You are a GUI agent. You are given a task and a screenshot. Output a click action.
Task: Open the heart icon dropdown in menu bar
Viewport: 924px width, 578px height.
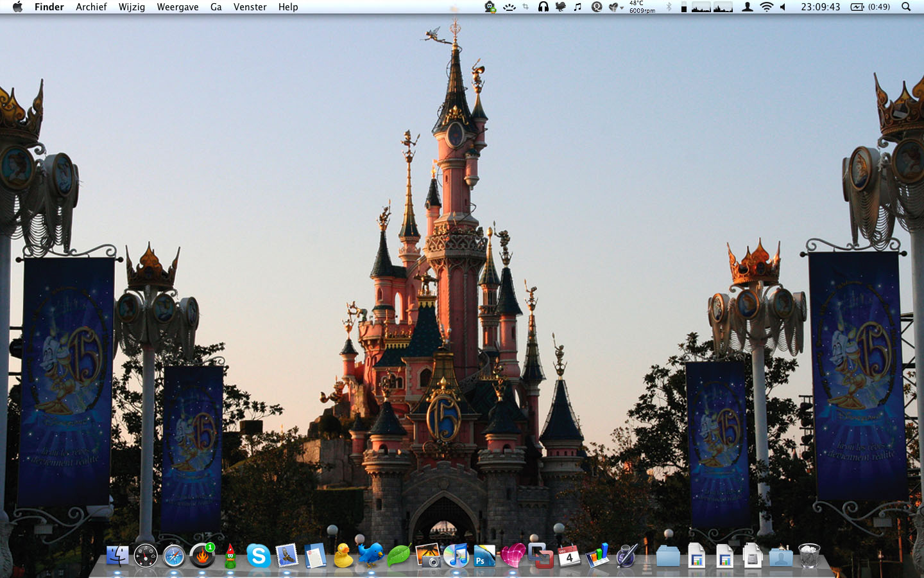coord(616,7)
